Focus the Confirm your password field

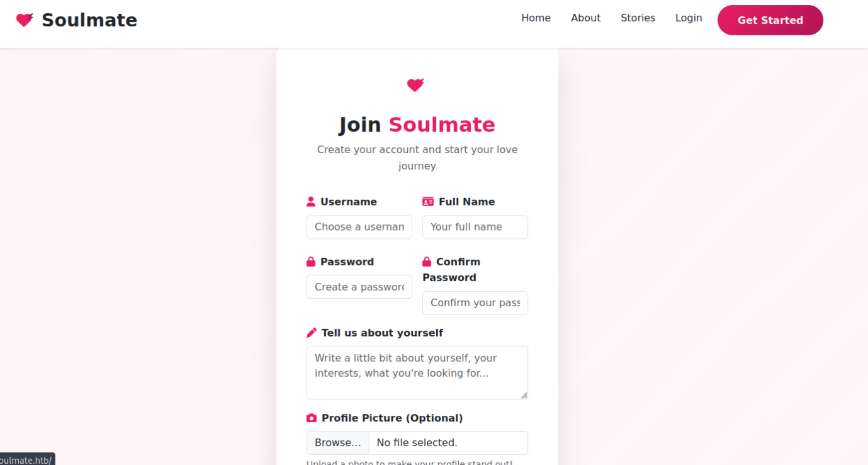(475, 302)
